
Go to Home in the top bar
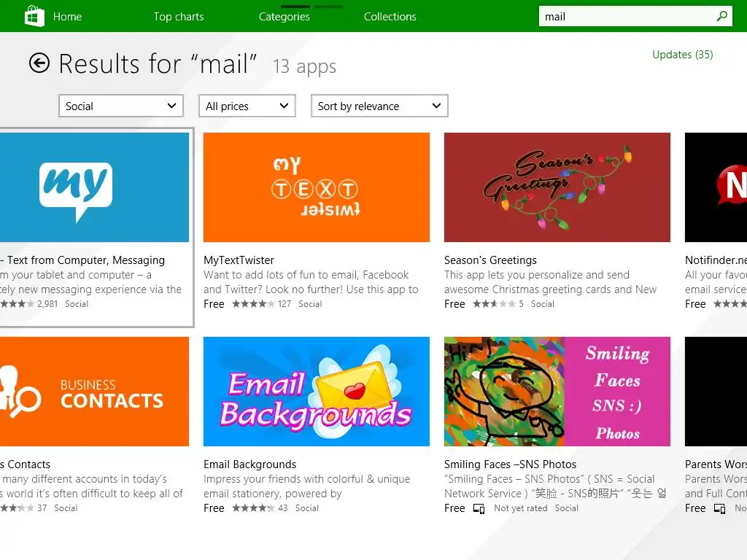pos(67,17)
